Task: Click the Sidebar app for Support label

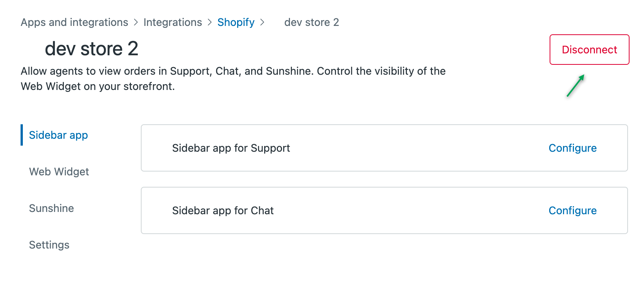Action: [x=231, y=148]
